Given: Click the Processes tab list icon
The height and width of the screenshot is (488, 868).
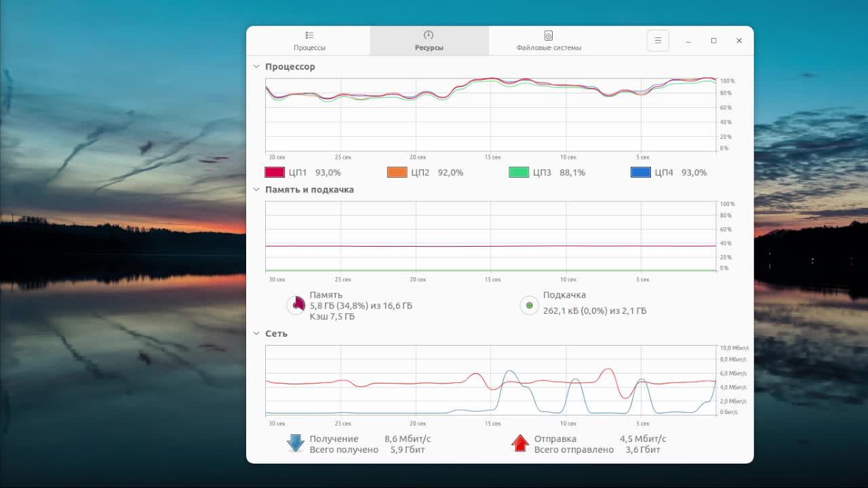Looking at the screenshot, I should [x=309, y=35].
